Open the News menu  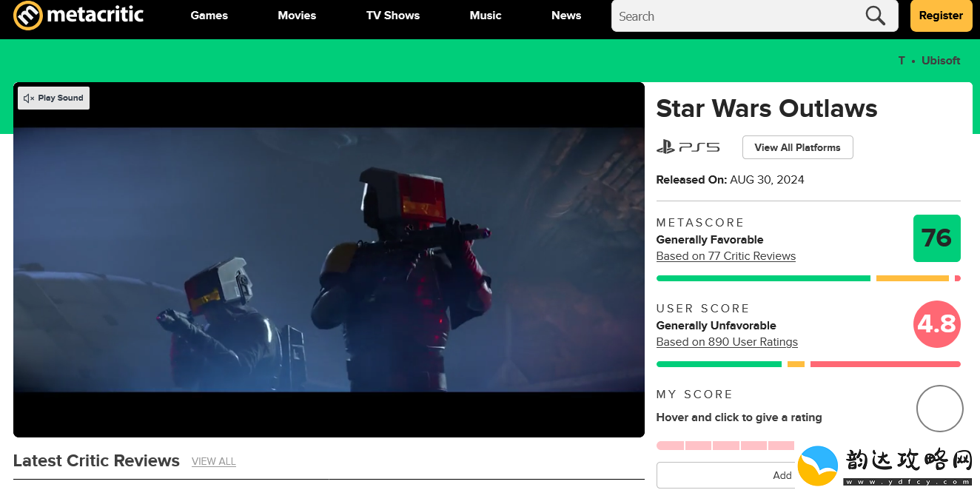click(x=566, y=16)
